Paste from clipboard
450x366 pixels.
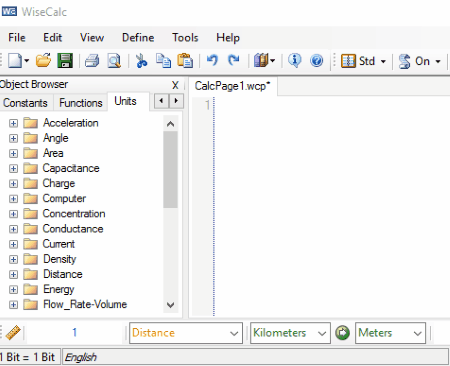185,61
